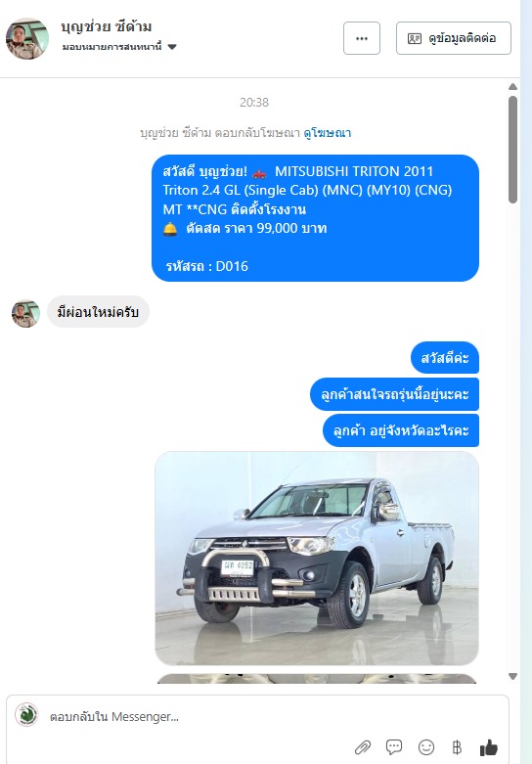
Task: Click the scrollbar down arrow
Action: click(512, 676)
